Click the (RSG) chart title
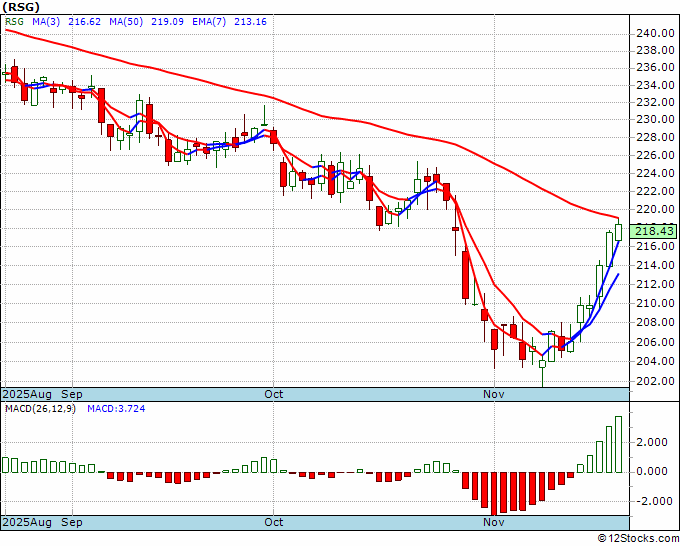The width and height of the screenshot is (680, 546). pyautogui.click(x=21, y=7)
